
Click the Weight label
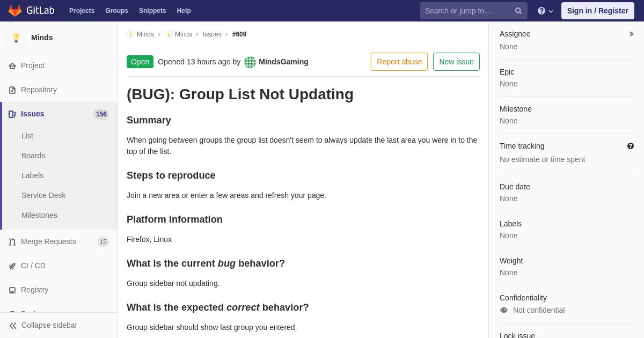(511, 261)
